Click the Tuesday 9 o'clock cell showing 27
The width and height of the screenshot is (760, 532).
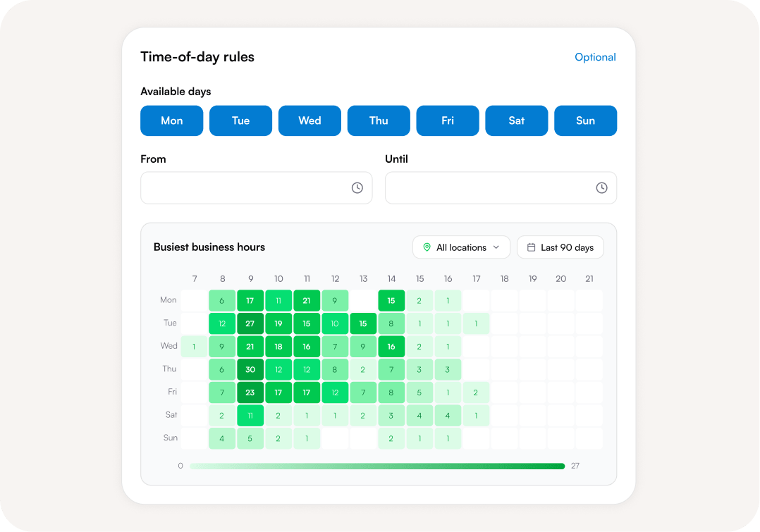pyautogui.click(x=250, y=323)
